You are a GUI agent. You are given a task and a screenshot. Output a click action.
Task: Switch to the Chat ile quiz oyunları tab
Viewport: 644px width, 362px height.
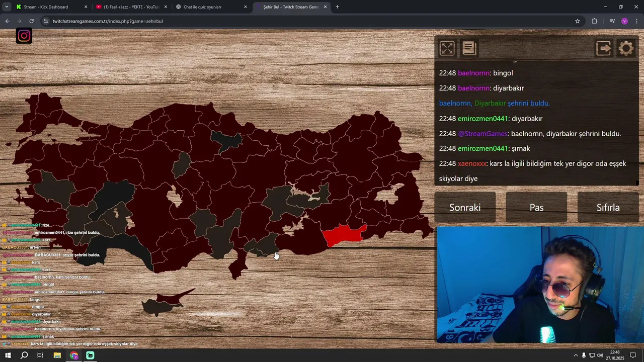tap(211, 7)
